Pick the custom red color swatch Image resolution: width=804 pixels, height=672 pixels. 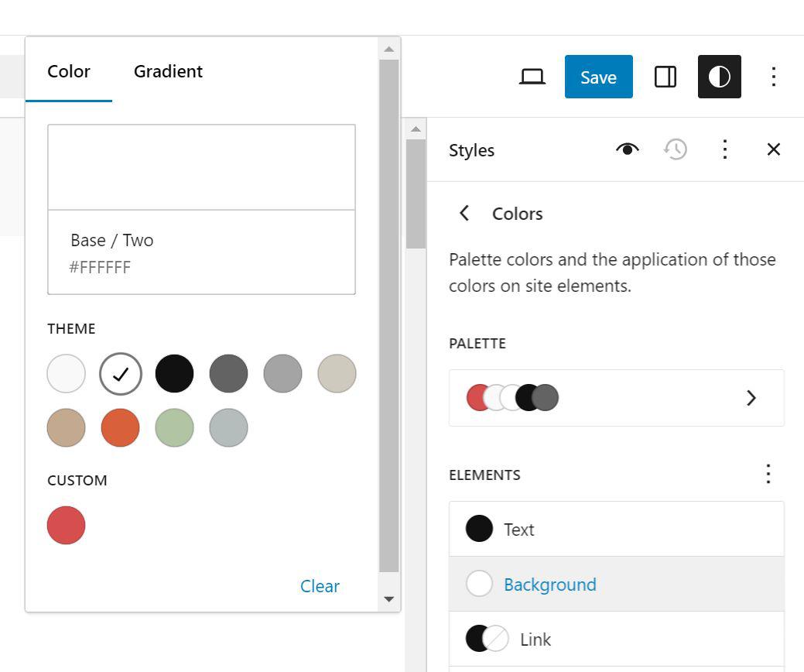pyautogui.click(x=66, y=526)
